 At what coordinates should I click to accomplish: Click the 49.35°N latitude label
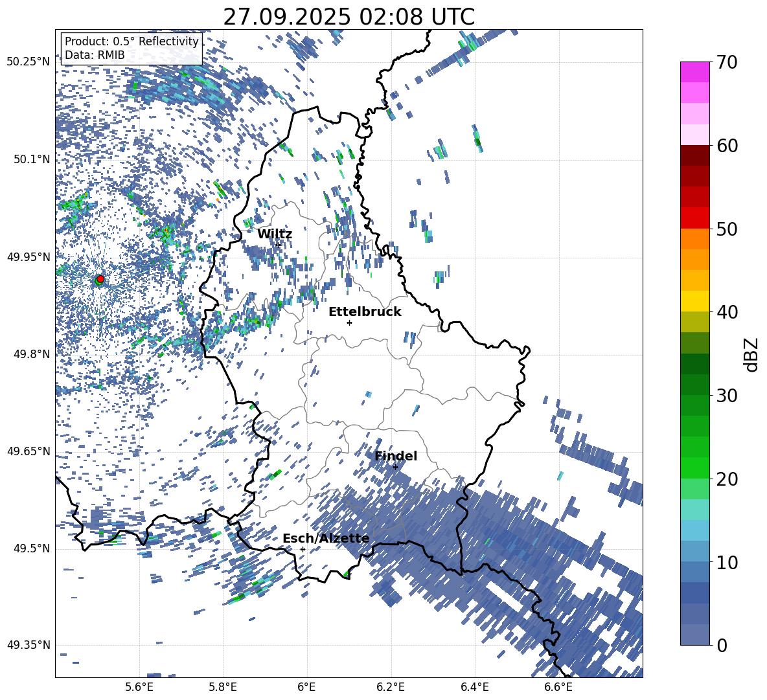[x=29, y=645]
